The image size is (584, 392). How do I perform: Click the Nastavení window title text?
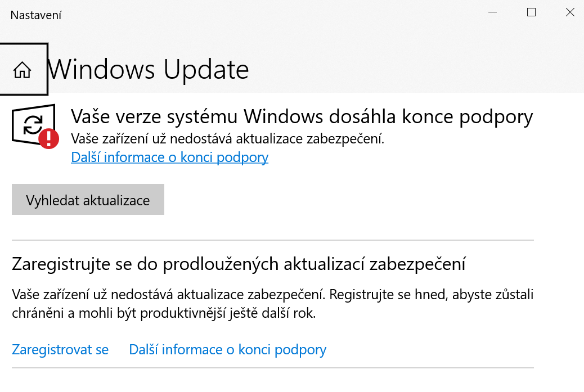click(x=36, y=15)
